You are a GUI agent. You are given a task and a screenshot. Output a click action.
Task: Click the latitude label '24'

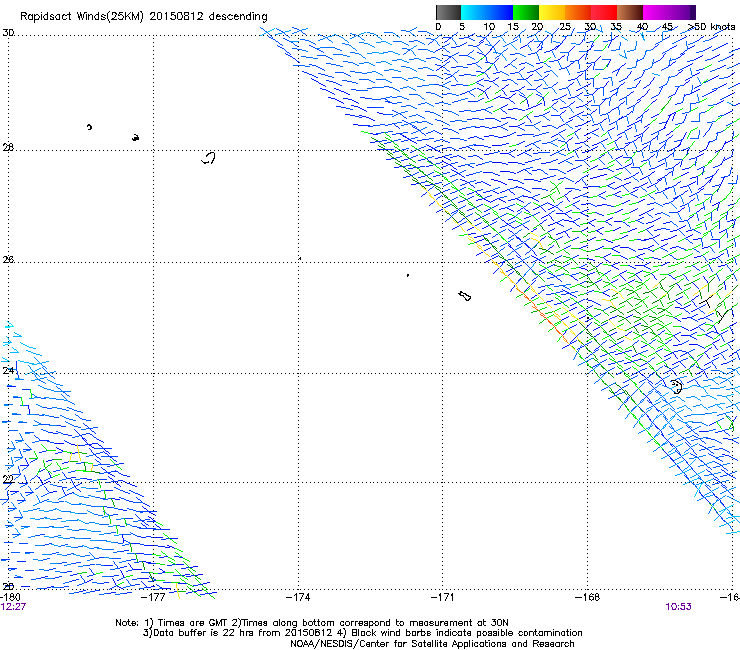click(8, 370)
